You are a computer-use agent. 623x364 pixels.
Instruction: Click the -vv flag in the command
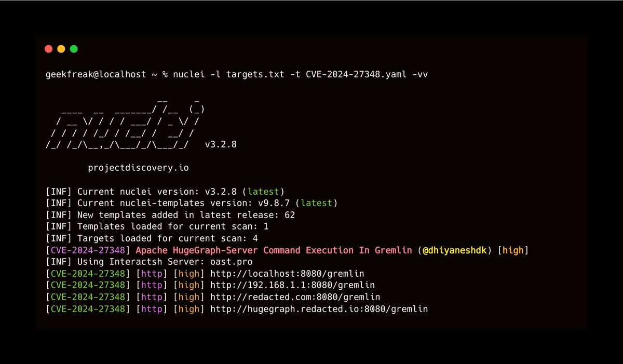pos(421,74)
